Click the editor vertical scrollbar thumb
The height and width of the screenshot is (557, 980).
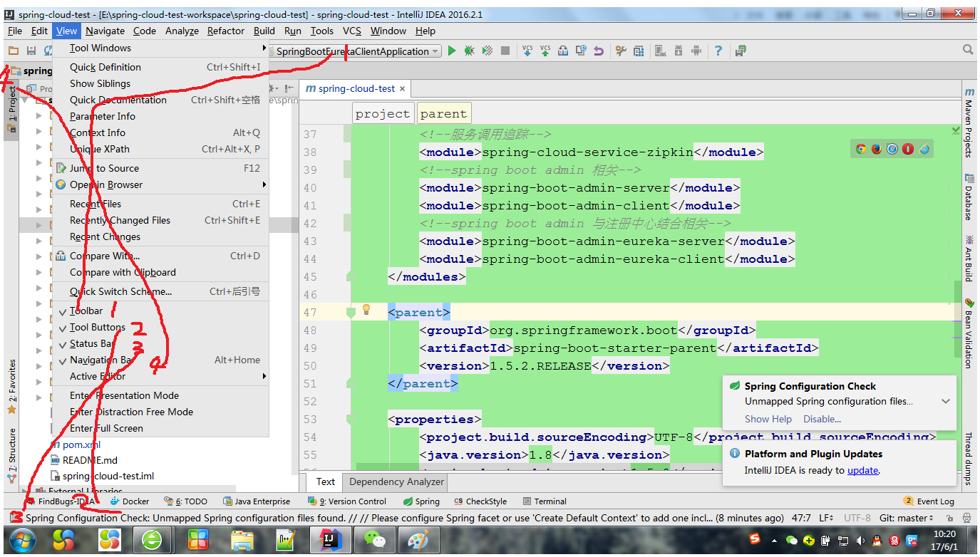tap(958, 318)
